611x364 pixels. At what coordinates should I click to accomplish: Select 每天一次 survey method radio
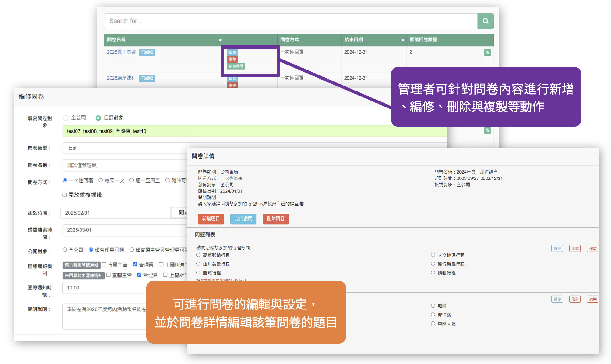[101, 180]
